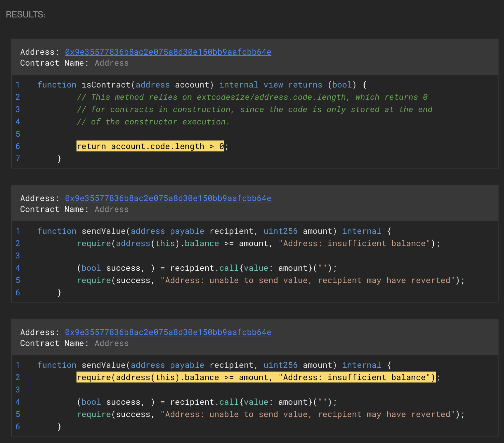Open the address link in the last result
This screenshot has width=504, height=443.
[x=168, y=332]
